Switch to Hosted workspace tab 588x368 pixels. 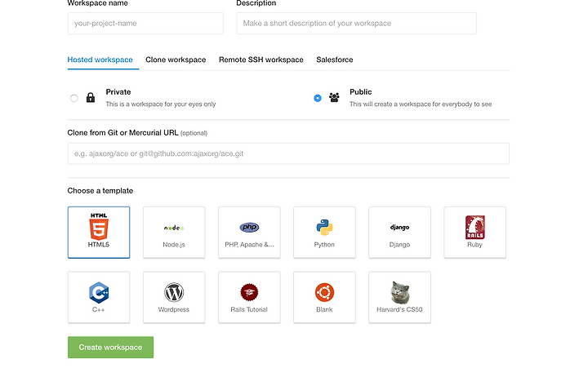tap(100, 60)
